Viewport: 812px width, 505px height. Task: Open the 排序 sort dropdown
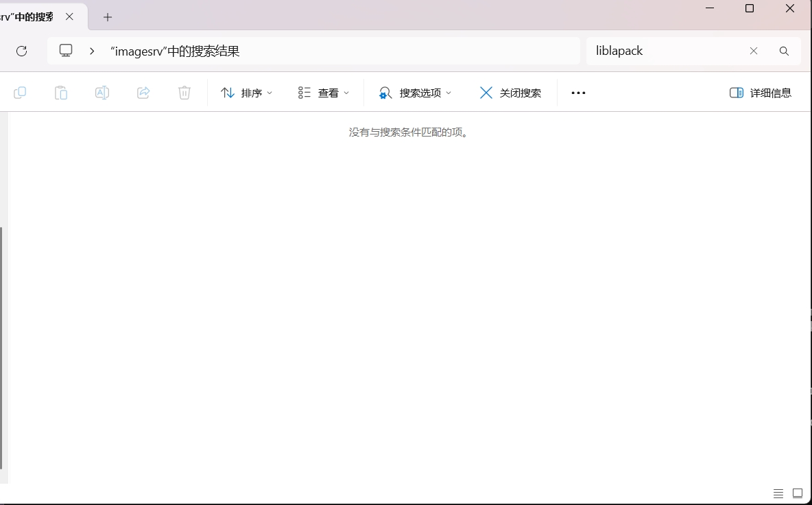pos(246,93)
